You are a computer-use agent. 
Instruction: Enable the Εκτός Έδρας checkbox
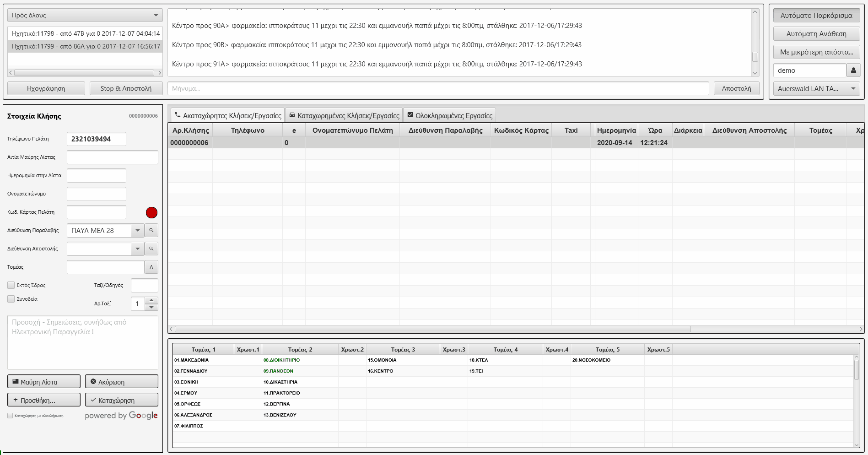(x=11, y=285)
